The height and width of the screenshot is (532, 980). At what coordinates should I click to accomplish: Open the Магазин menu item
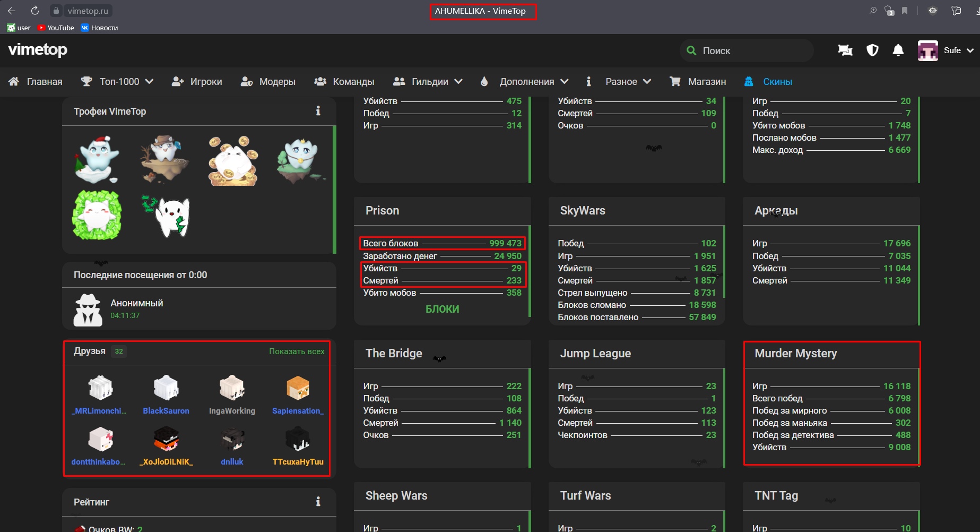[698, 82]
